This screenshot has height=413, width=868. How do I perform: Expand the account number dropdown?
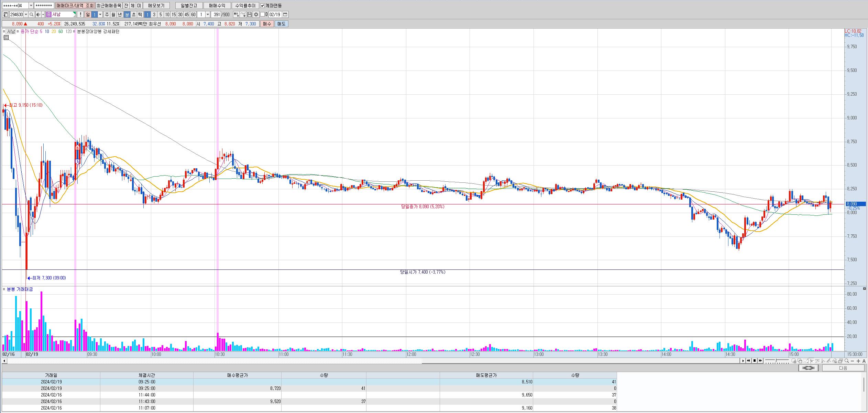click(31, 6)
